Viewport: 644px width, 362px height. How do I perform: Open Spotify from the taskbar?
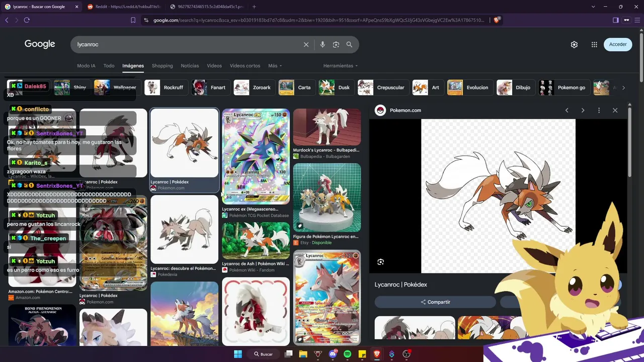coord(347,354)
